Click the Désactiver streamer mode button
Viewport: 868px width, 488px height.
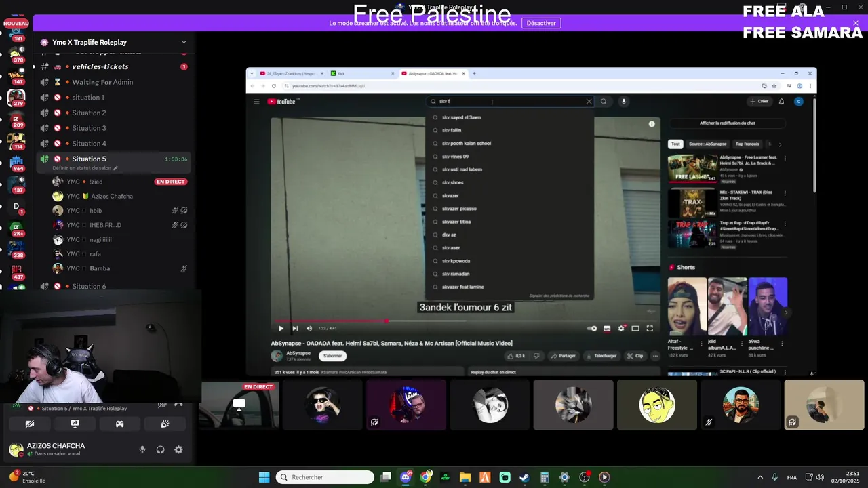point(541,23)
